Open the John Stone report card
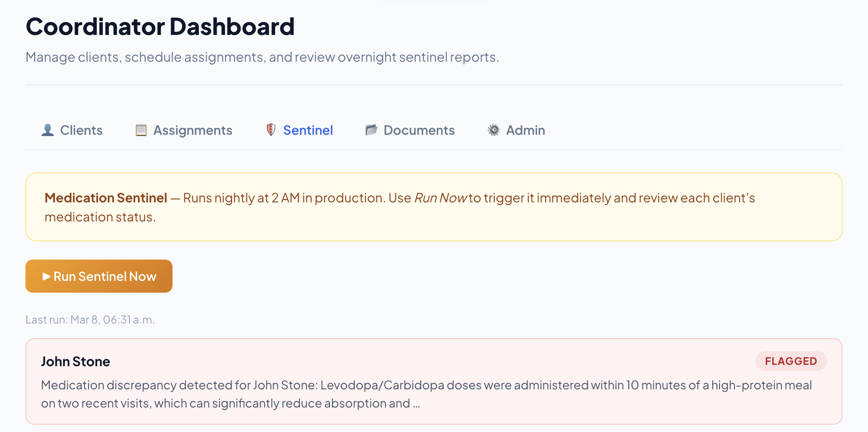Image resolution: width=868 pixels, height=432 pixels. [434, 382]
